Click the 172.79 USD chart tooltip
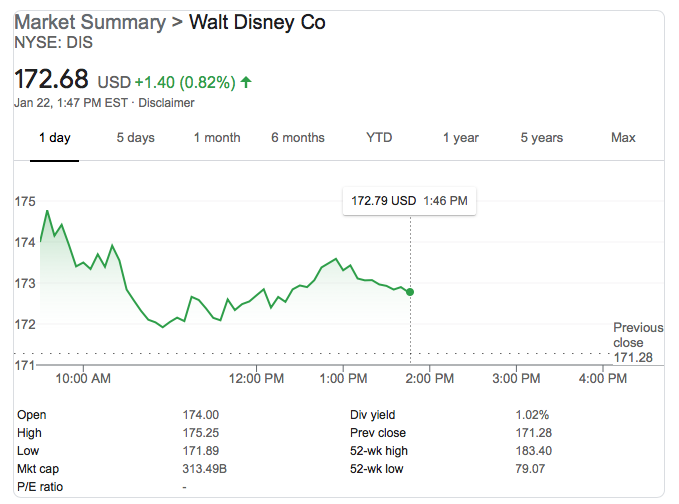This screenshot has height=504, width=679. (x=409, y=201)
